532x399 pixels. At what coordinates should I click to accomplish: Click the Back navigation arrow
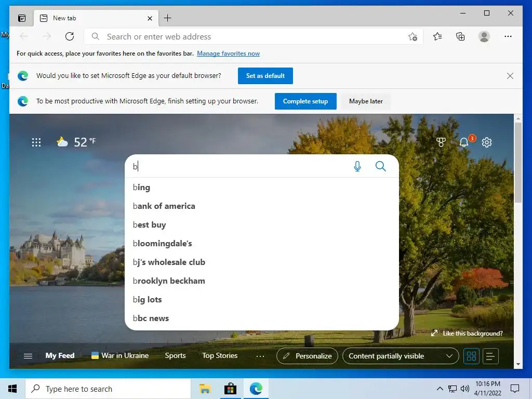(24, 36)
